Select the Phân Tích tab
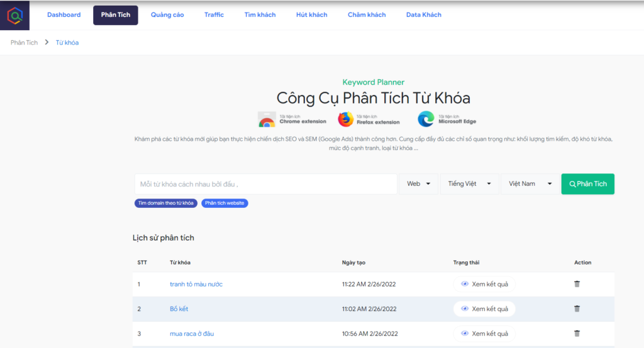 [116, 15]
